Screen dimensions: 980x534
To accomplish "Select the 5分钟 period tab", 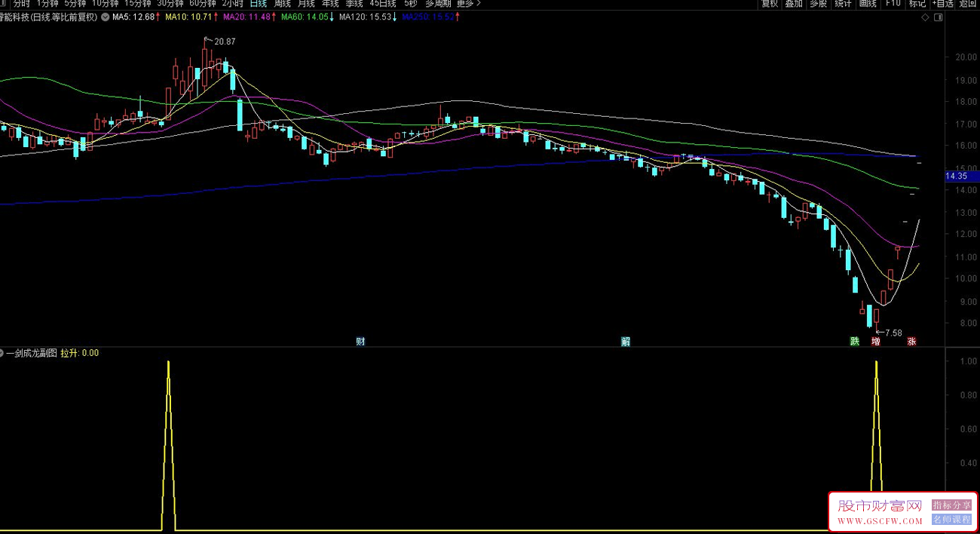I will tap(75, 3).
